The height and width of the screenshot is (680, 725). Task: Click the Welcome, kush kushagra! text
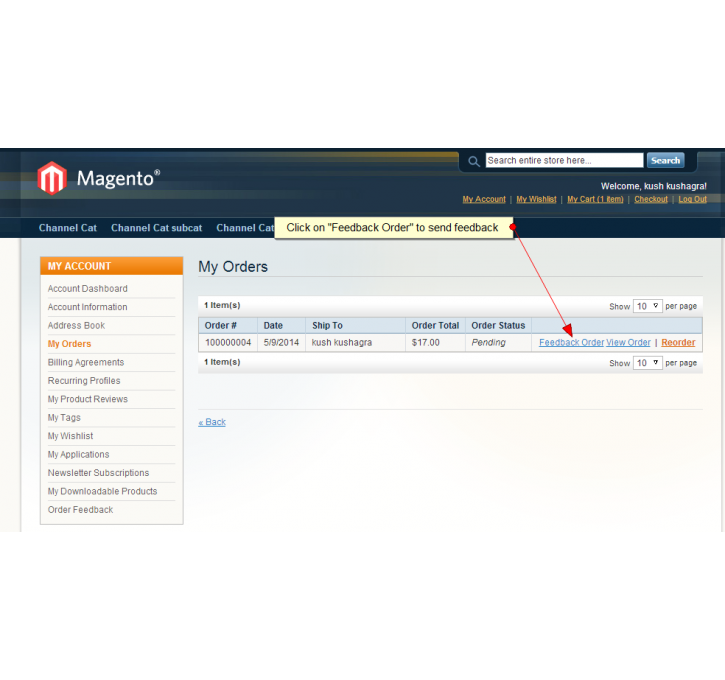[654, 186]
